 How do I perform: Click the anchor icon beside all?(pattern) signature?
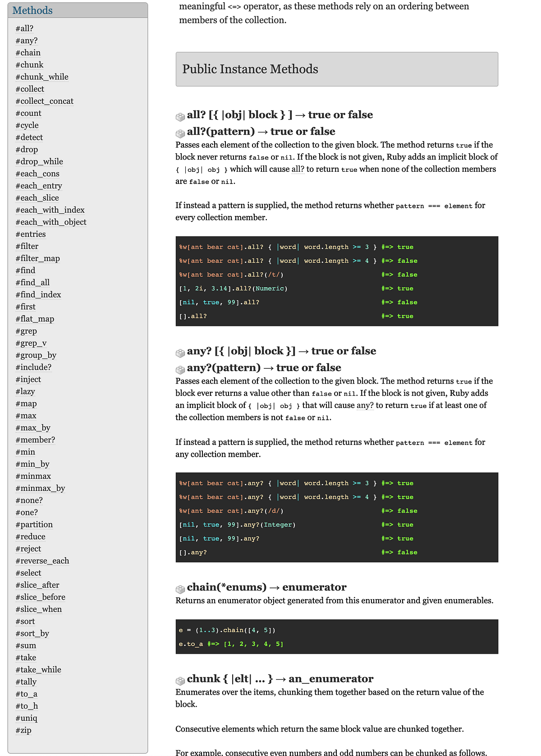pos(180,133)
